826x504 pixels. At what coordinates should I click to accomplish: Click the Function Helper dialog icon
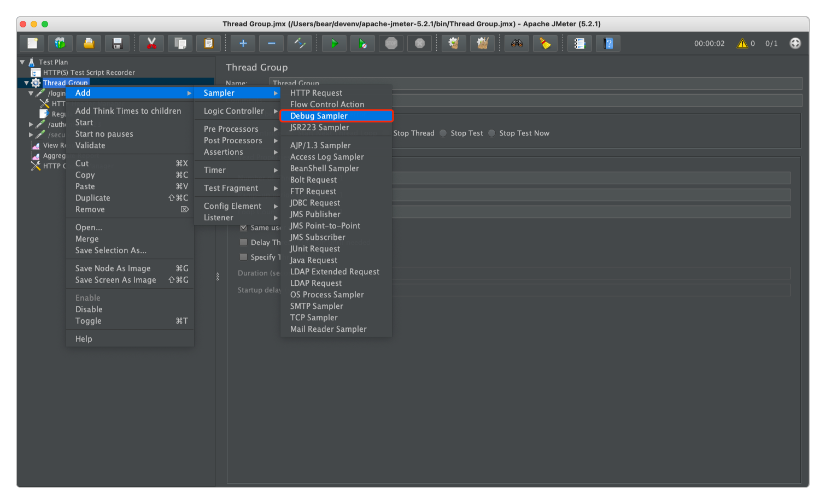[579, 43]
